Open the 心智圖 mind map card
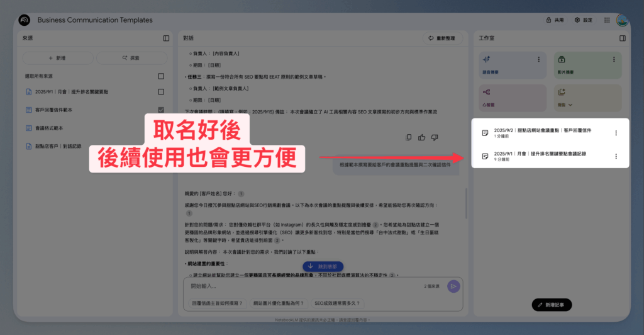644x335 pixels. tap(513, 98)
